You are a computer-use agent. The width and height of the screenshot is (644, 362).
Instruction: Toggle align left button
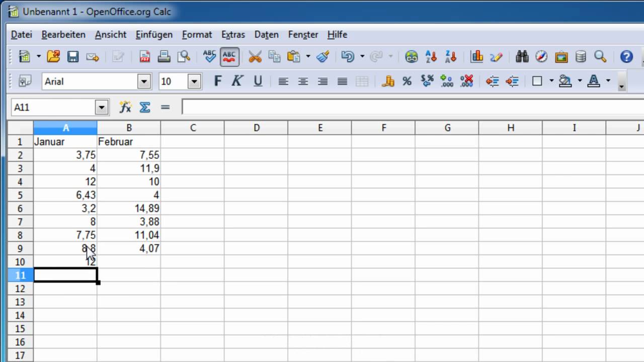[283, 81]
